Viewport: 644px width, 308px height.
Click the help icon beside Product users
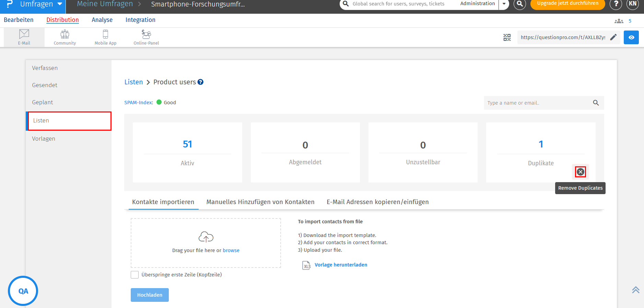201,82
